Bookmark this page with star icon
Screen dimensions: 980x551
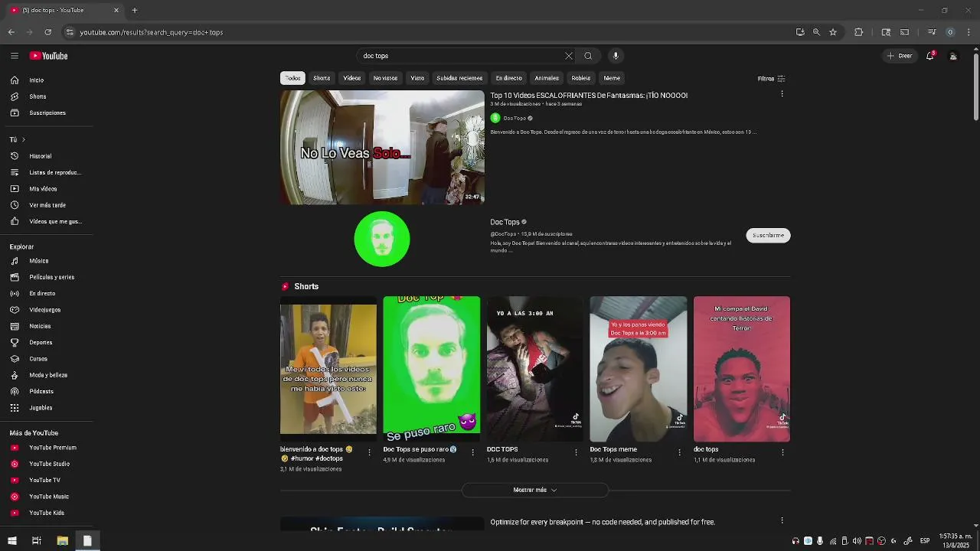[x=833, y=32]
